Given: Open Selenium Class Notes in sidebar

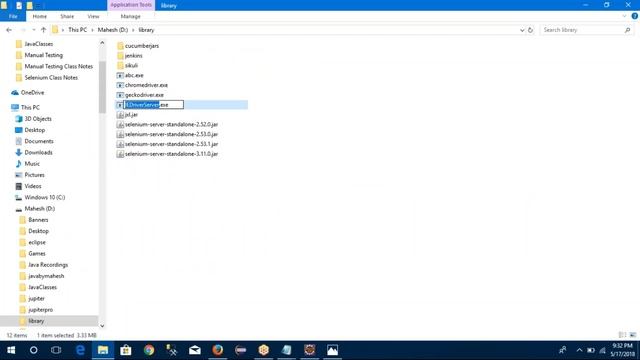Looking at the screenshot, I should [51, 78].
